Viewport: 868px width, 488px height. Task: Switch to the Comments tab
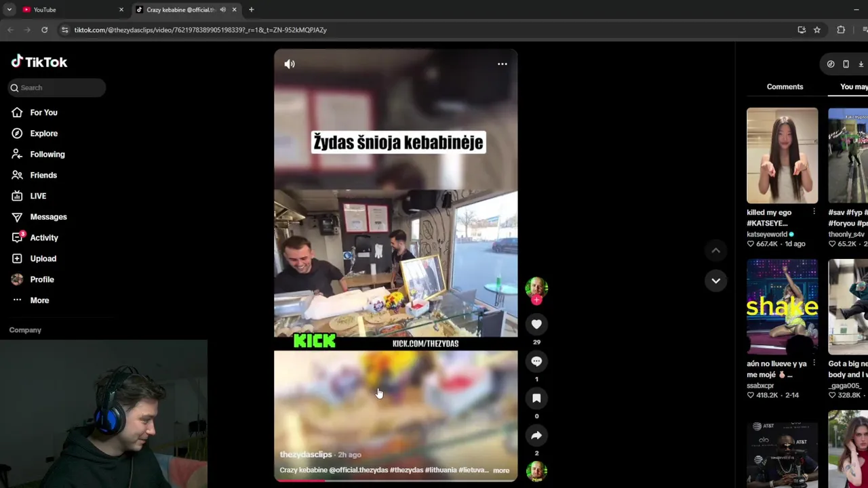[x=785, y=87]
